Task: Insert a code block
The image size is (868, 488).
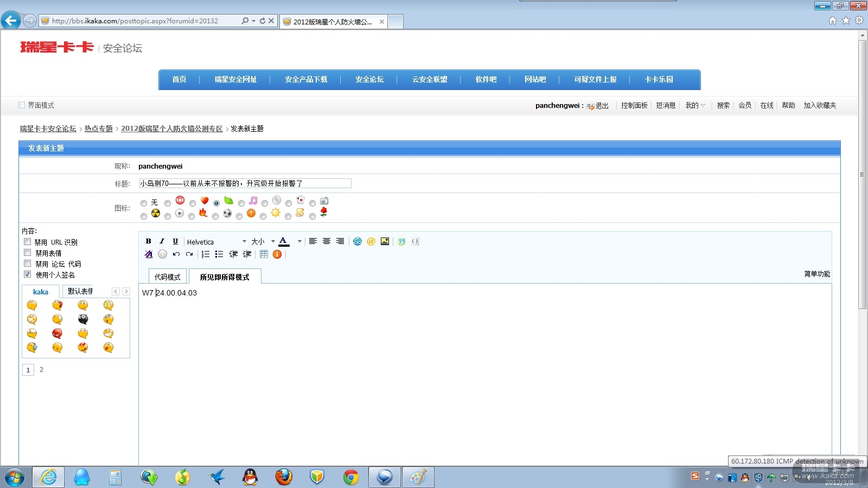Action: (x=415, y=241)
